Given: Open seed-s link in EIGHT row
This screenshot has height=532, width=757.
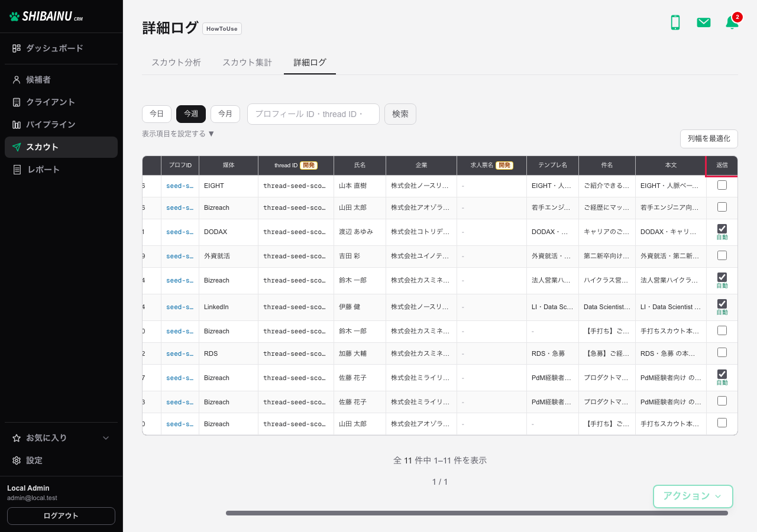Looking at the screenshot, I should [x=180, y=186].
